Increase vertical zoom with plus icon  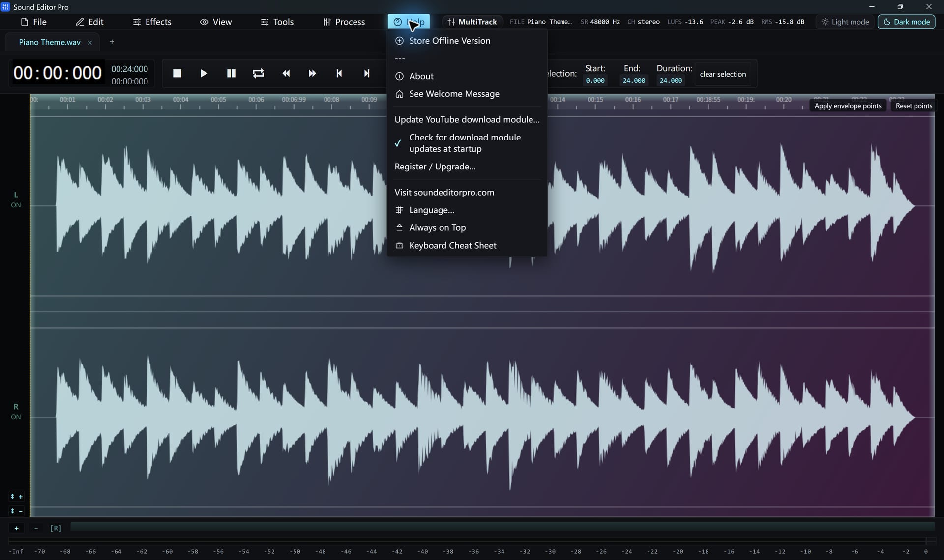17,497
